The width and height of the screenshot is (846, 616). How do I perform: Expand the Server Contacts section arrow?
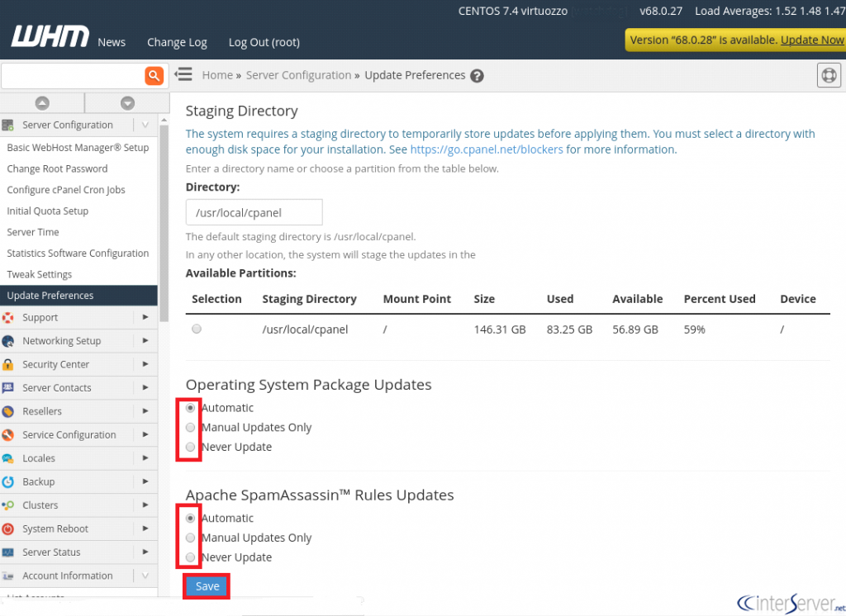coord(145,387)
